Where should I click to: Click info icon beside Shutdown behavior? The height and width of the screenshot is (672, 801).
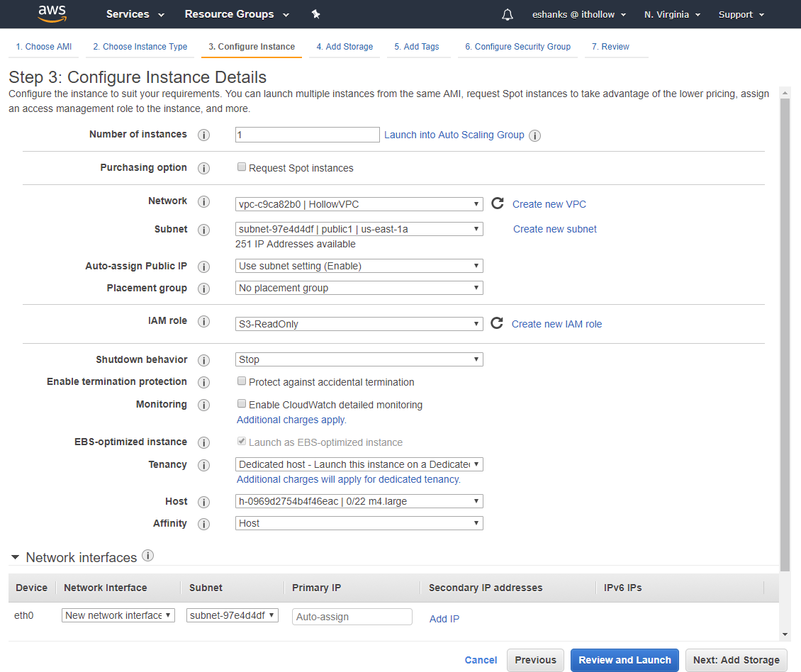203,360
